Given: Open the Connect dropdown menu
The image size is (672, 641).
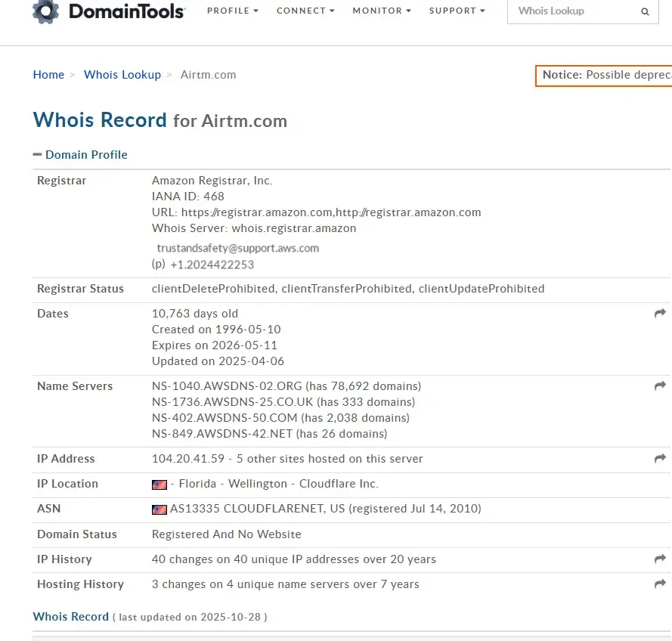Looking at the screenshot, I should click(305, 11).
